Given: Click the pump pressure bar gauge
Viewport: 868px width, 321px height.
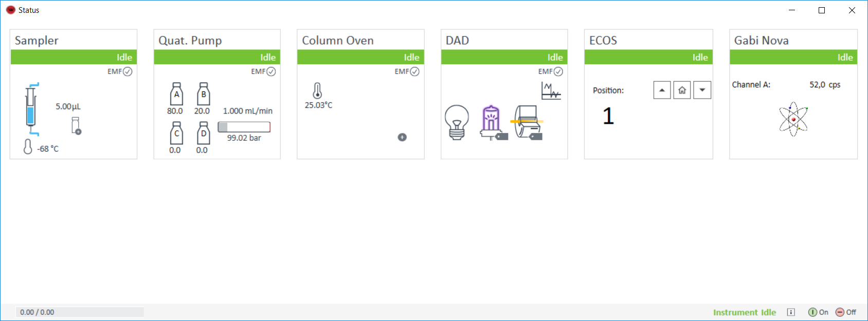Looking at the screenshot, I should tap(244, 127).
